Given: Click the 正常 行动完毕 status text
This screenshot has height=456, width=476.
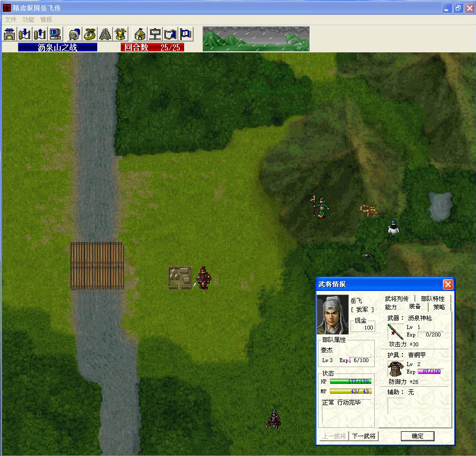Looking at the screenshot, I should pyautogui.click(x=341, y=403).
